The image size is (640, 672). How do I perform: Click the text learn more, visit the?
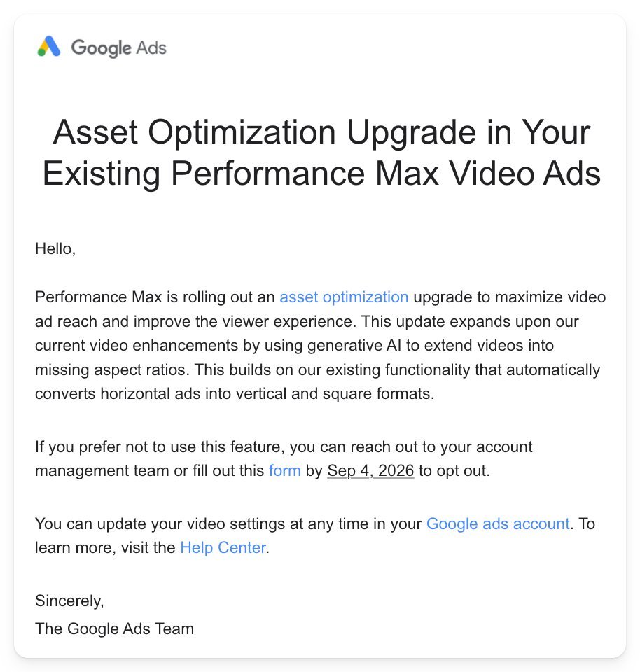tap(105, 547)
